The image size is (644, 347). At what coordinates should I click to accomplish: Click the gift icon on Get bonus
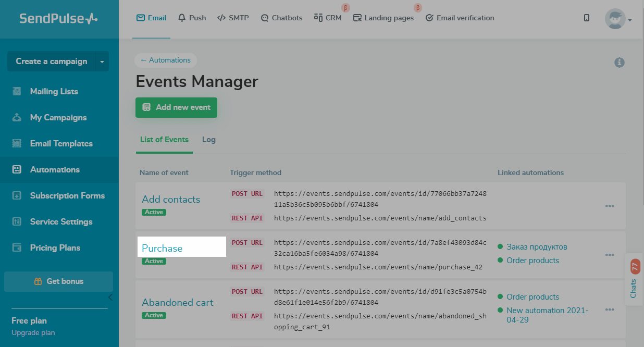[x=38, y=281]
